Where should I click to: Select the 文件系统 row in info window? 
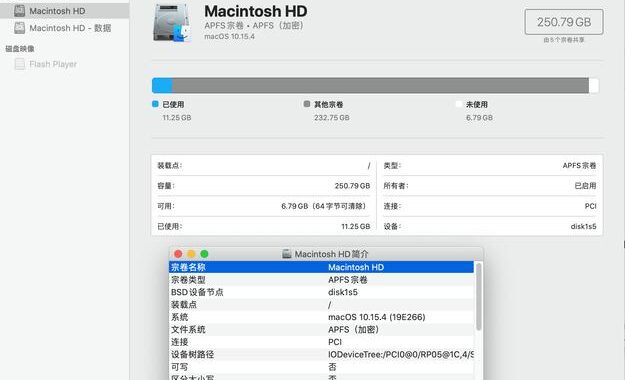[321, 329]
